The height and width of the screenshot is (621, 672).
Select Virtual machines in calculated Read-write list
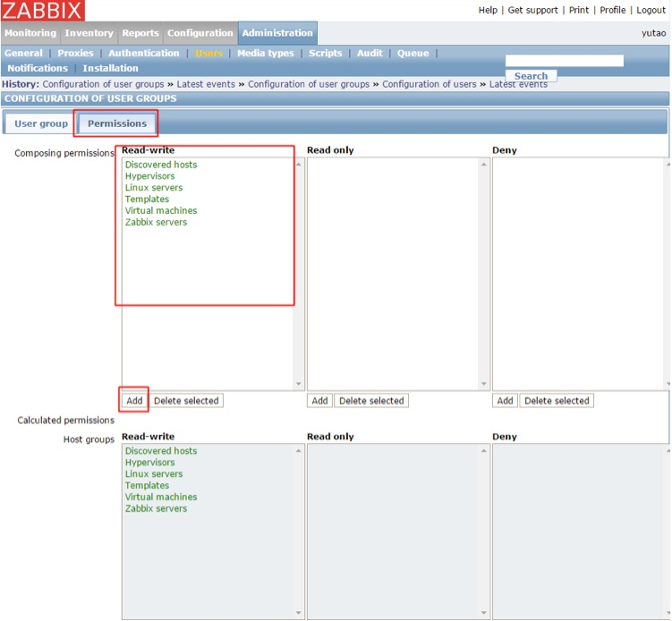tap(161, 497)
